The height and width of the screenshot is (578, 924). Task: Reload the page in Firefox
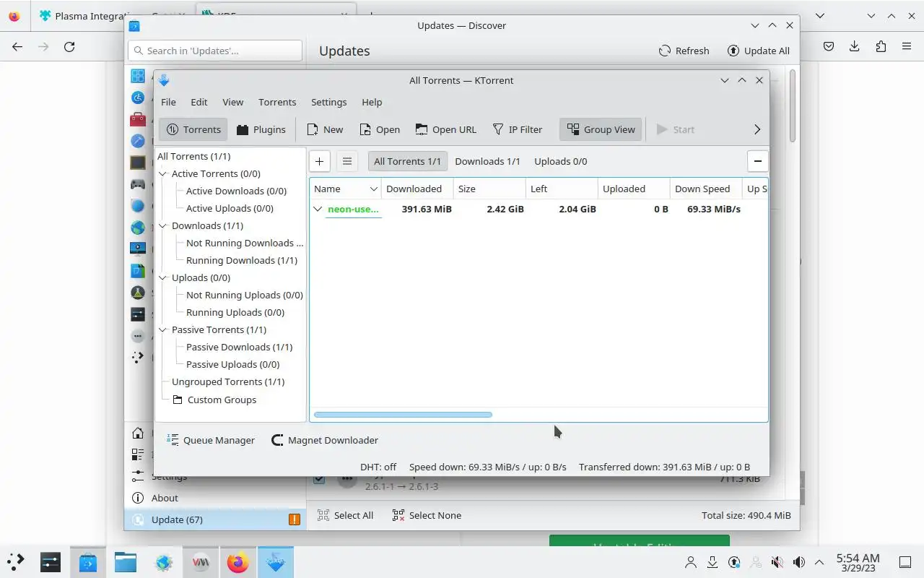point(69,46)
